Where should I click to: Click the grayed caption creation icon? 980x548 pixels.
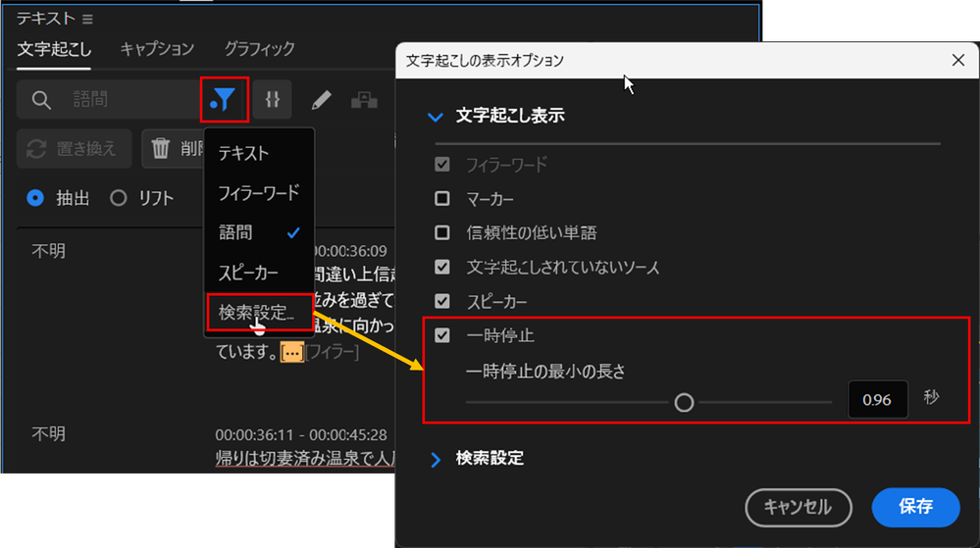tap(364, 100)
